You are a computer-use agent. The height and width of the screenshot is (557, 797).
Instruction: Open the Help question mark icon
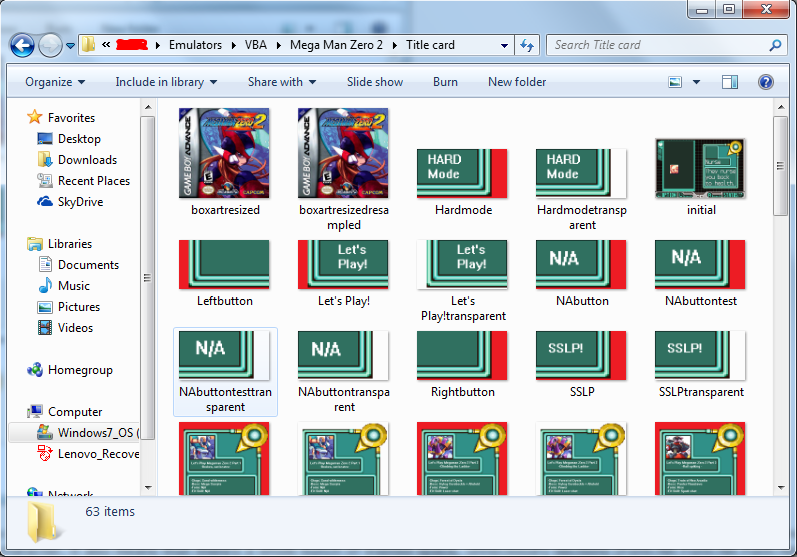point(765,82)
